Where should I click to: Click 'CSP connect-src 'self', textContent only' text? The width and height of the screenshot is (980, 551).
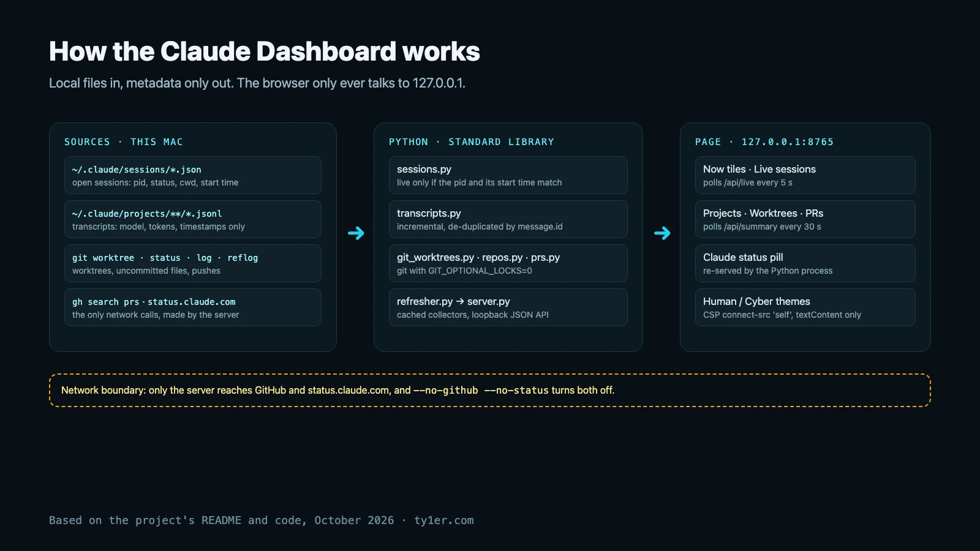(782, 315)
